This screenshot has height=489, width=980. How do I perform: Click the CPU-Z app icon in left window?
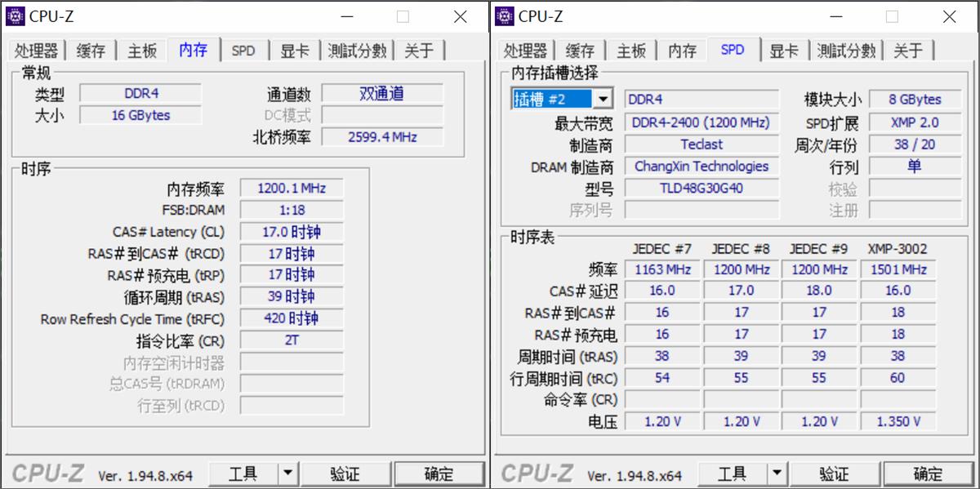pos(16,16)
